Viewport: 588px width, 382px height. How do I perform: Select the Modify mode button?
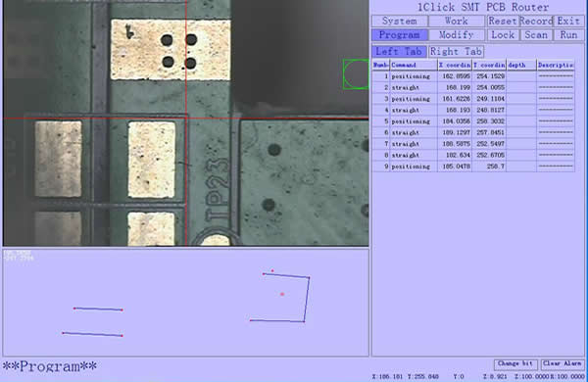(x=457, y=35)
